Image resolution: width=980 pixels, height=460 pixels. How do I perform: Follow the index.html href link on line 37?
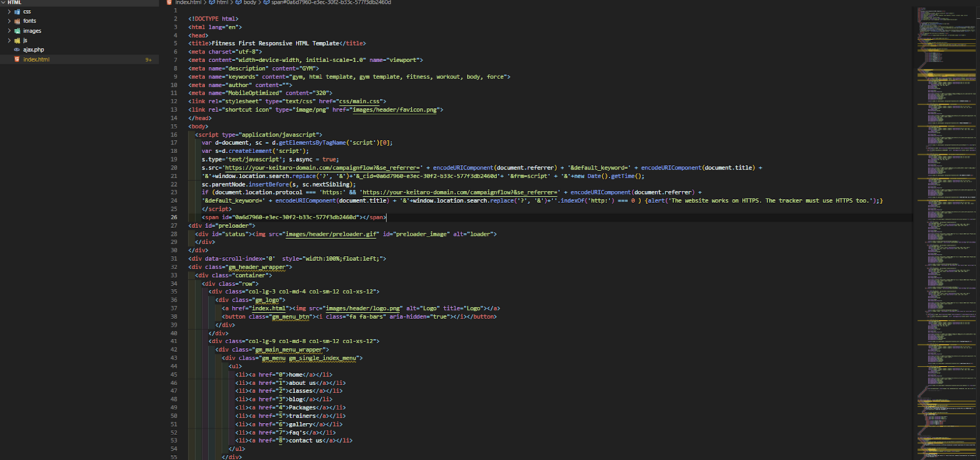pos(268,308)
